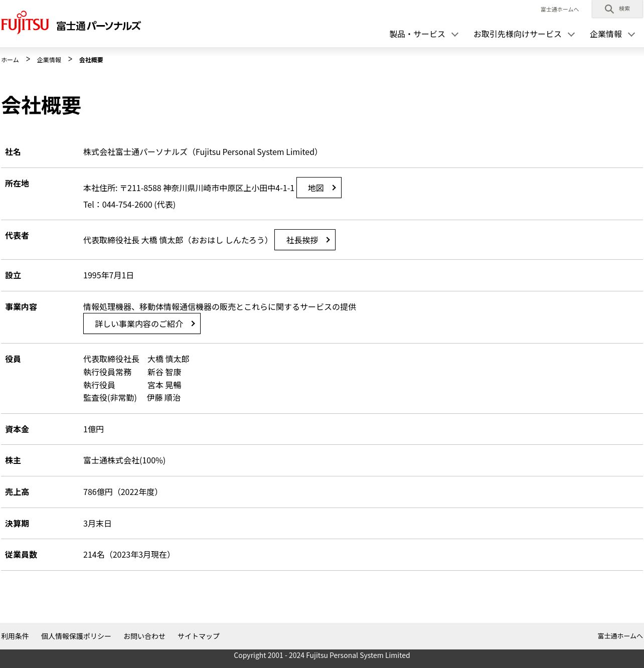Click the 執行役員常務 新谷 智康 row

click(132, 372)
